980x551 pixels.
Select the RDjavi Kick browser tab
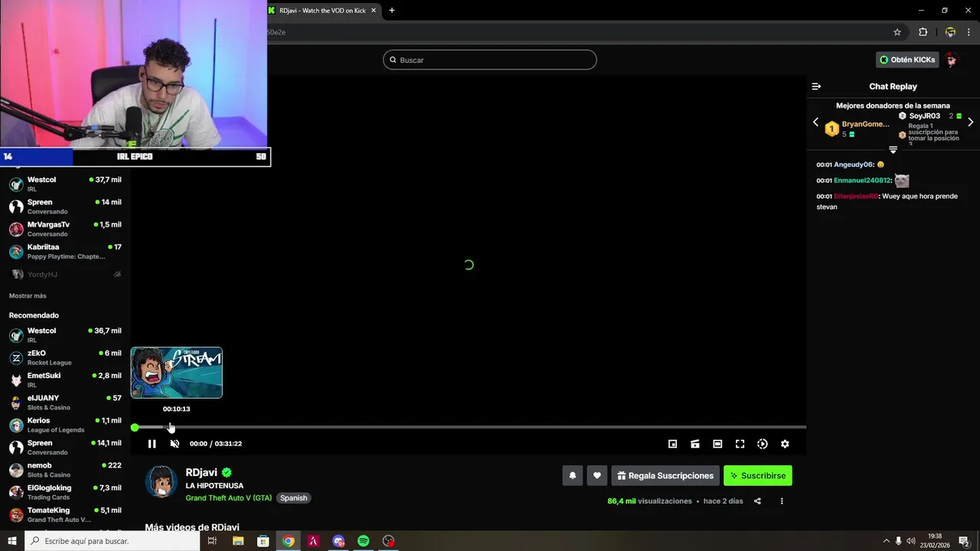(x=324, y=10)
